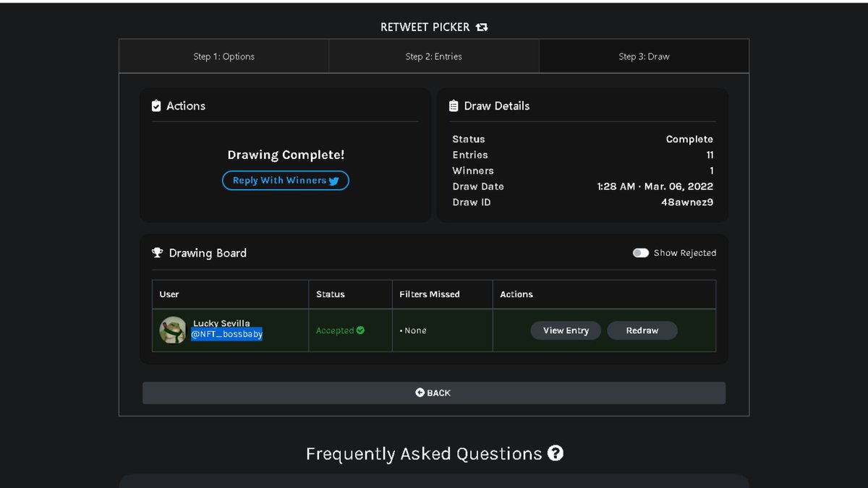
Task: Toggle the Show Rejected switch
Action: pos(641,253)
